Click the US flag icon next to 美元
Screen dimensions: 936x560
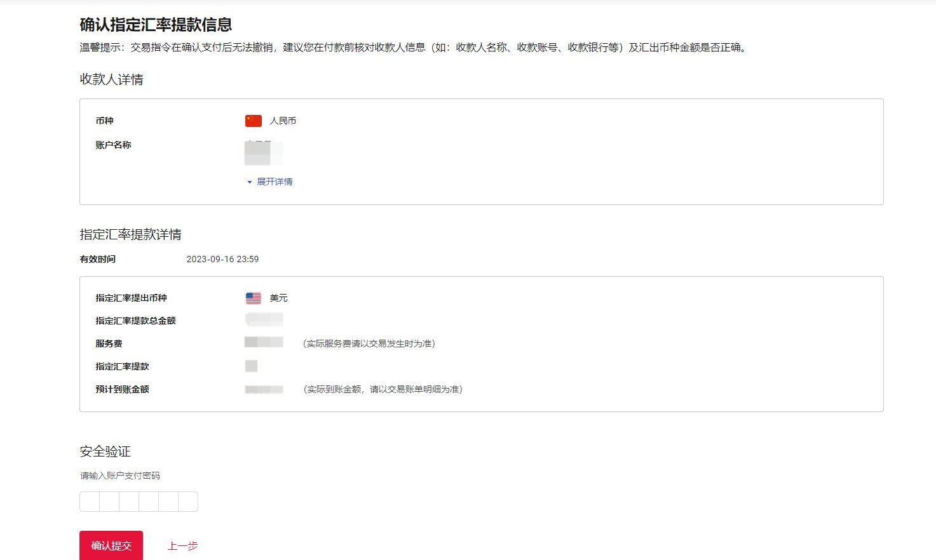[x=253, y=298]
